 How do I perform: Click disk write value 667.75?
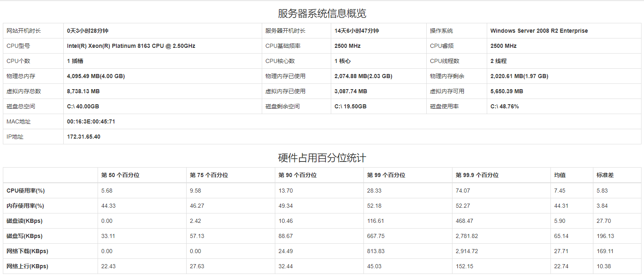pyautogui.click(x=376, y=236)
